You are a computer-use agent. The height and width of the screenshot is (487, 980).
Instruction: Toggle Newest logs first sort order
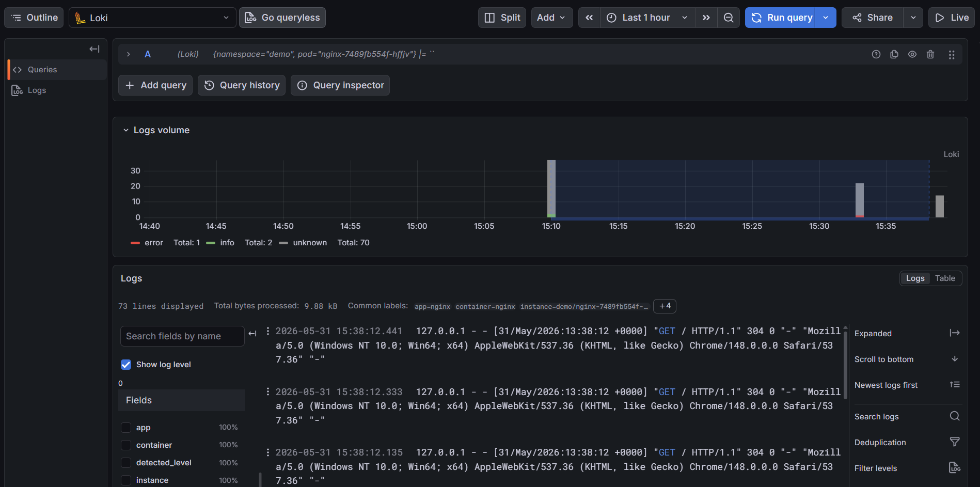pos(955,385)
